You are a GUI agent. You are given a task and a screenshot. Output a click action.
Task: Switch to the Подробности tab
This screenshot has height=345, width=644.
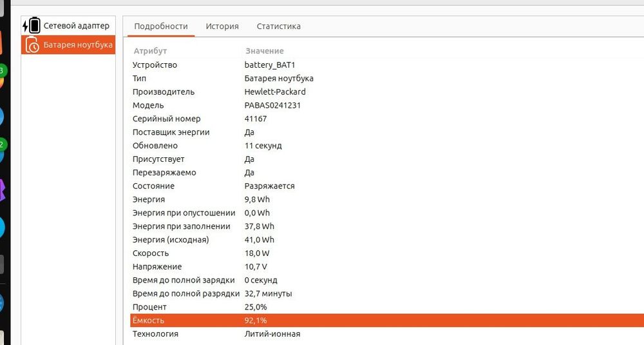[161, 26]
